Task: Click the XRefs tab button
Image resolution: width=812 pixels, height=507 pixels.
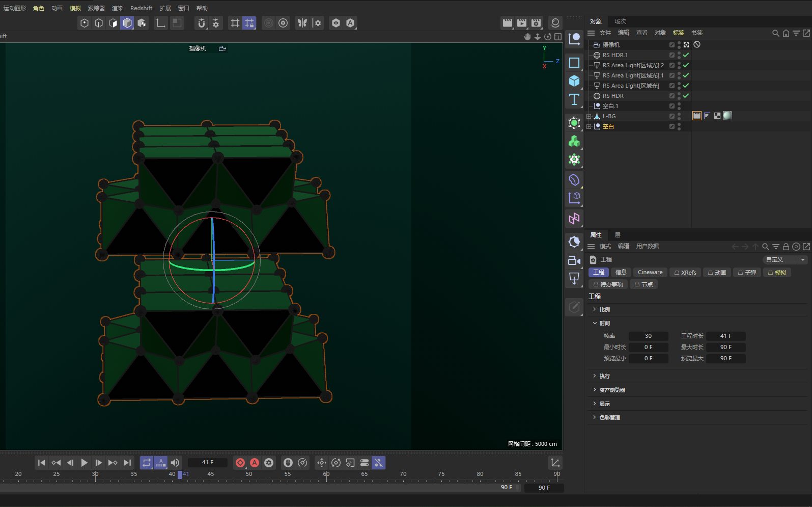Action: pos(685,273)
